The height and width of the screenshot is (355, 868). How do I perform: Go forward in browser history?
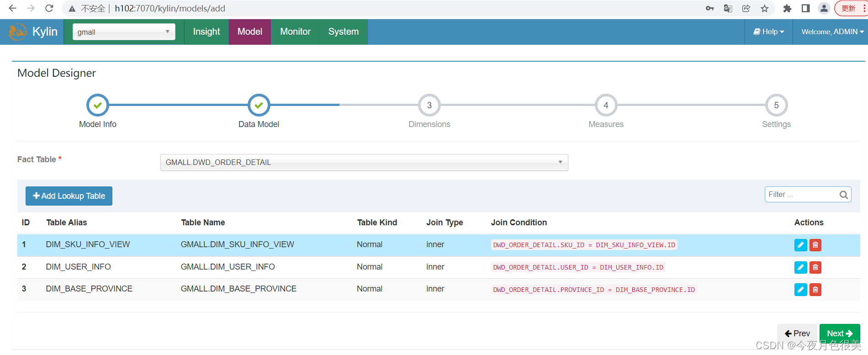pyautogui.click(x=31, y=8)
